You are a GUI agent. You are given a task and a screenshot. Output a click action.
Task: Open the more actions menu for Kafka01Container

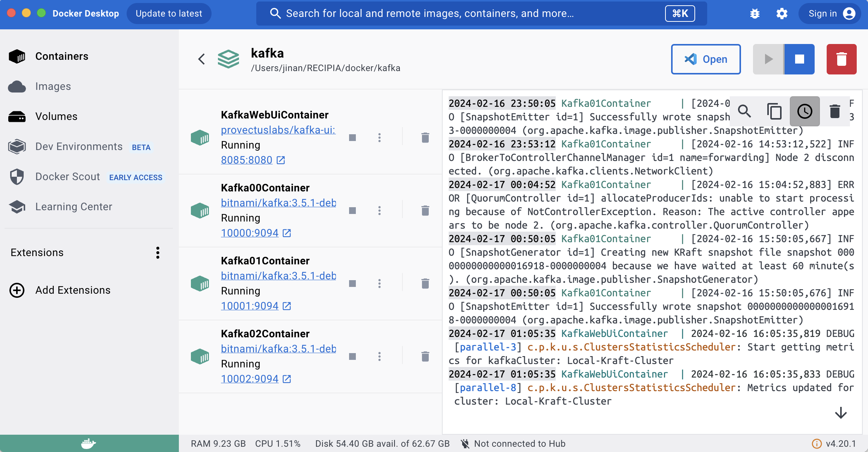coord(380,284)
